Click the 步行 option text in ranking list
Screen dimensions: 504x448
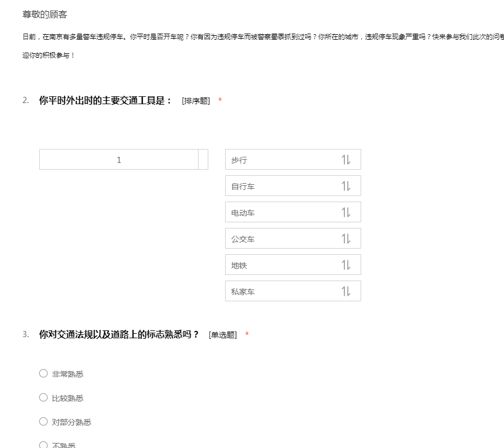(239, 160)
